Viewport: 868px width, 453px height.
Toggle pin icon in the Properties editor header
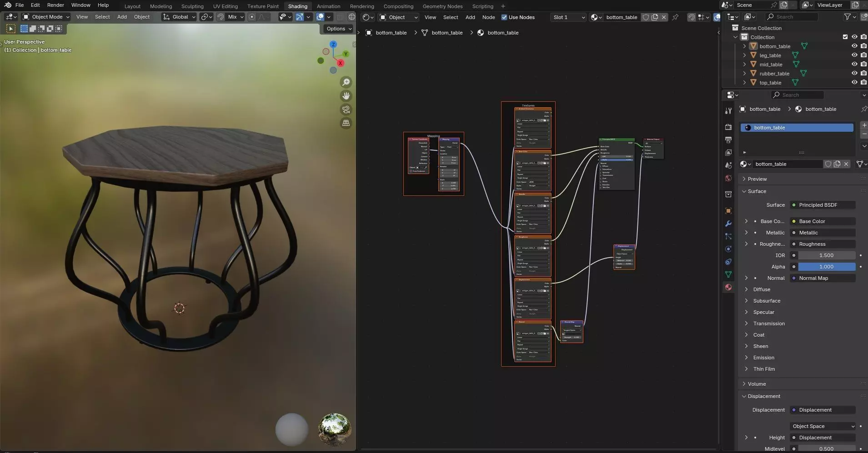pyautogui.click(x=863, y=109)
